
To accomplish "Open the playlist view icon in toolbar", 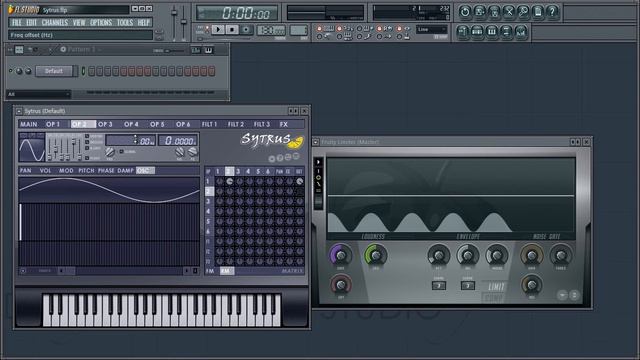I will [462, 31].
